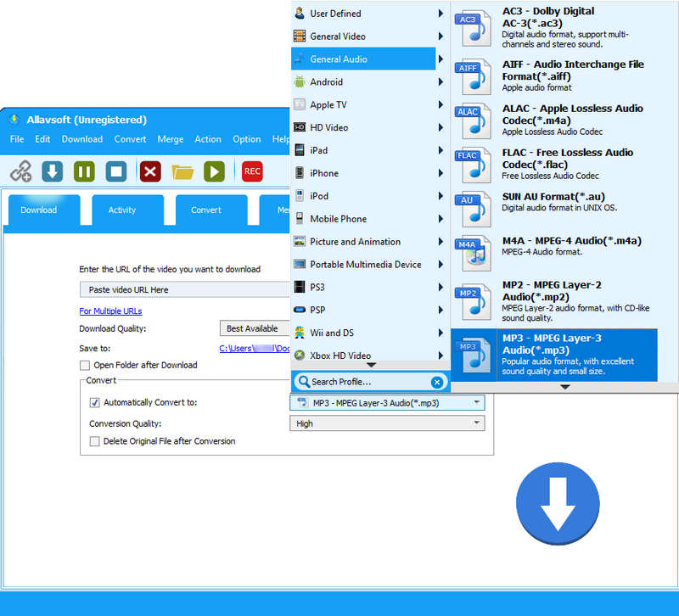Open the Conversion Quality High dropdown
Screen dimensions: 679x616
pyautogui.click(x=387, y=423)
